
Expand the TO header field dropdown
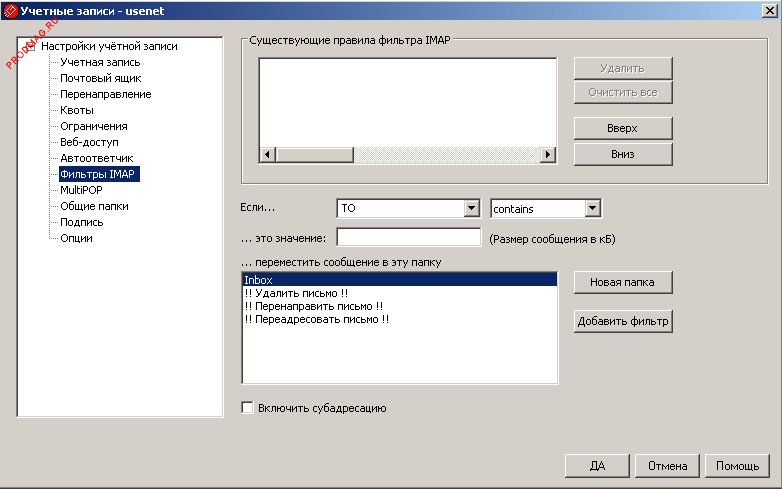pos(472,208)
